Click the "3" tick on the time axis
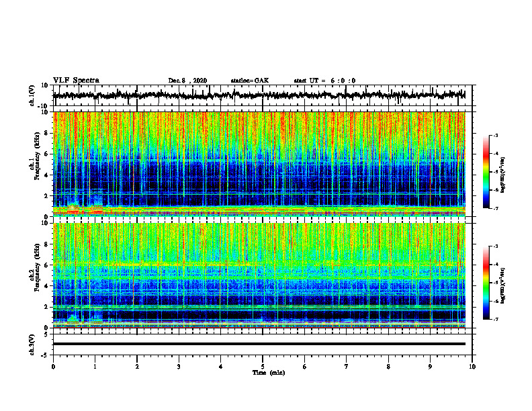Image resolution: width=532 pixels, height=411 pixels. click(x=179, y=367)
